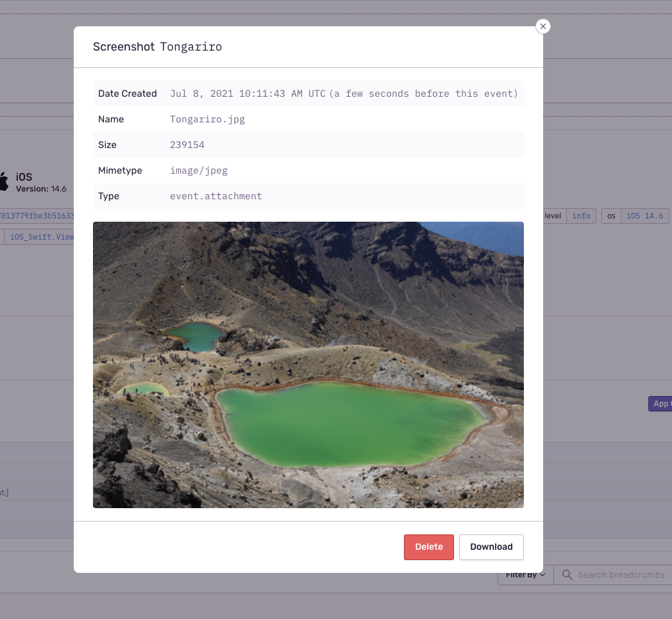The height and width of the screenshot is (619, 672).
Task: Click the Type row label
Action: (x=108, y=196)
